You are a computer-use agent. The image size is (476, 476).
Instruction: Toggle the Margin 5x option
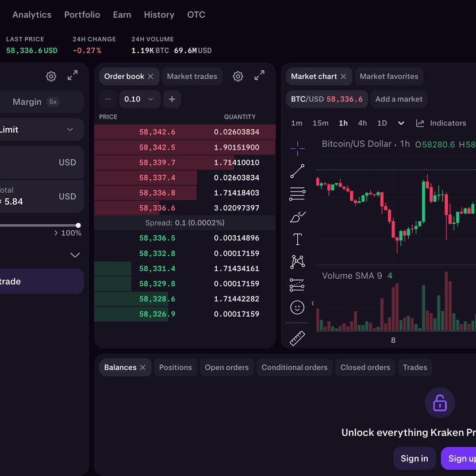tap(36, 102)
